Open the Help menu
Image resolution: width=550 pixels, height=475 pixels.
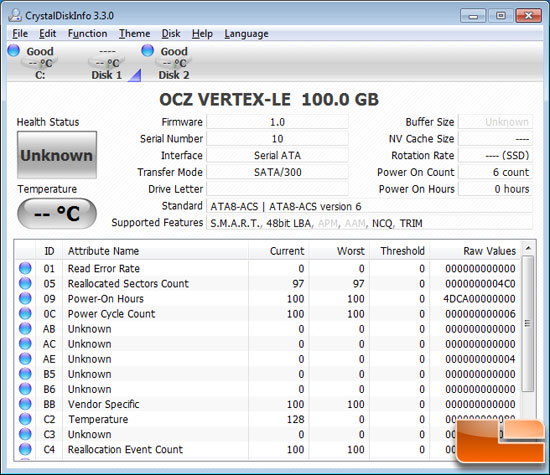(x=202, y=34)
